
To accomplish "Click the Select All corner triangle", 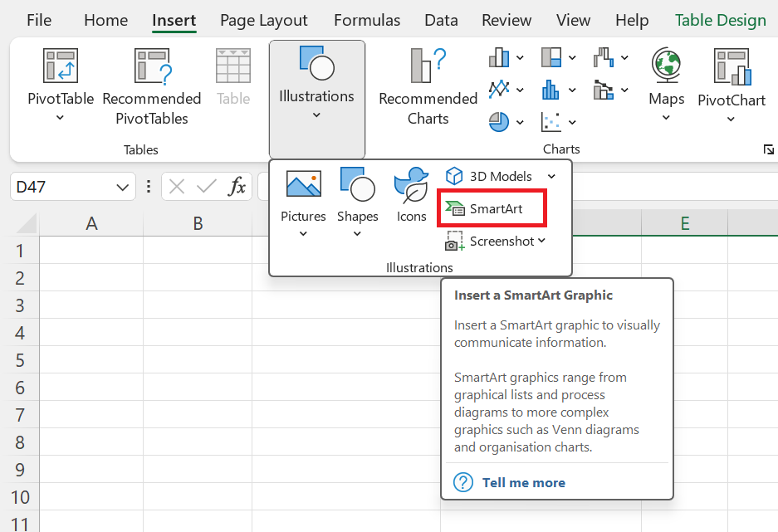I will tap(26, 223).
